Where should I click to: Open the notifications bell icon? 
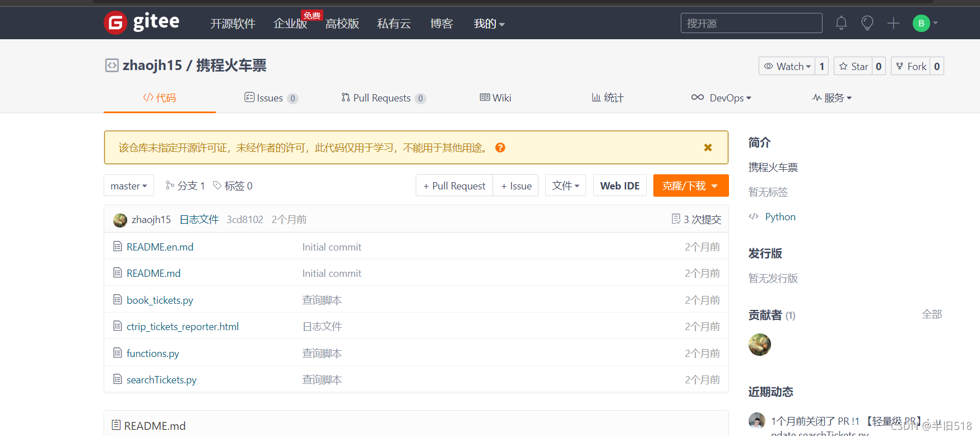click(x=841, y=23)
